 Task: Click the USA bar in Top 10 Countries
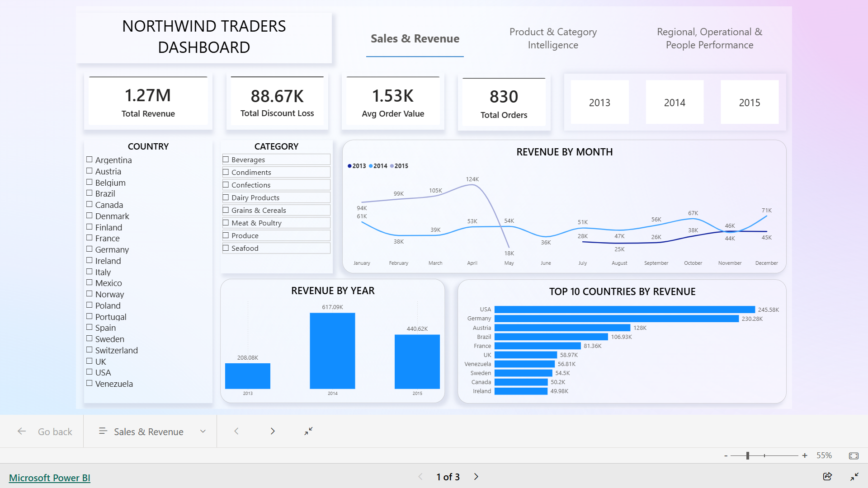pos(624,310)
